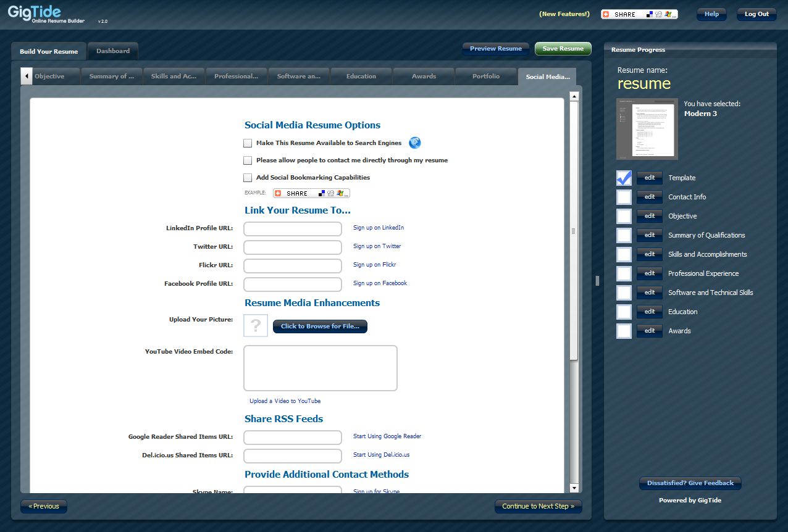Toggle the Professional Experience progress checkbox
This screenshot has height=532, width=788.
point(624,273)
